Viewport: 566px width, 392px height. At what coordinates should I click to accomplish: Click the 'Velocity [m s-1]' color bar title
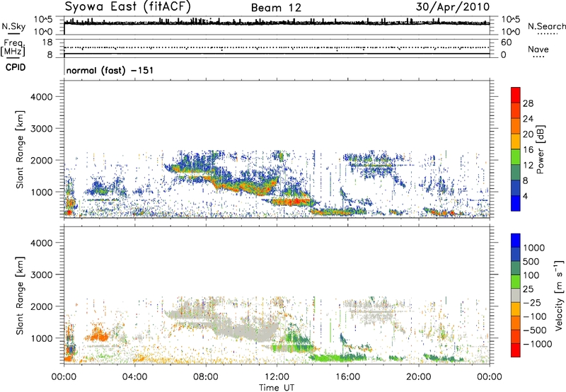tap(559, 295)
